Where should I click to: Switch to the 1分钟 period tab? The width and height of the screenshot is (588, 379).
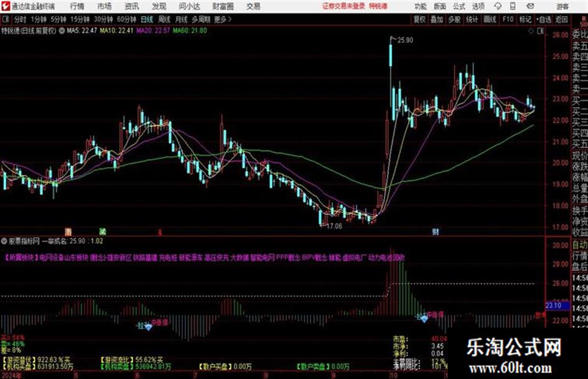click(x=38, y=19)
